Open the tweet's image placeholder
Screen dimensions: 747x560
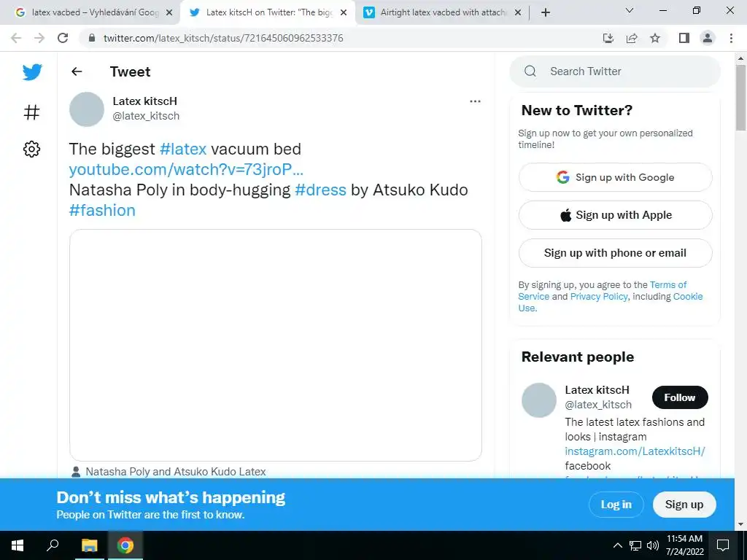275,345
